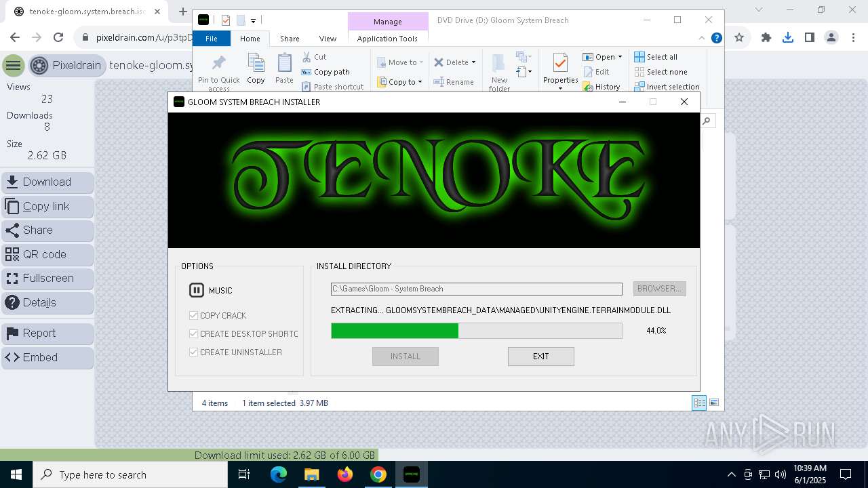Click the Report button
Screen dimensions: 868x488
point(47,333)
